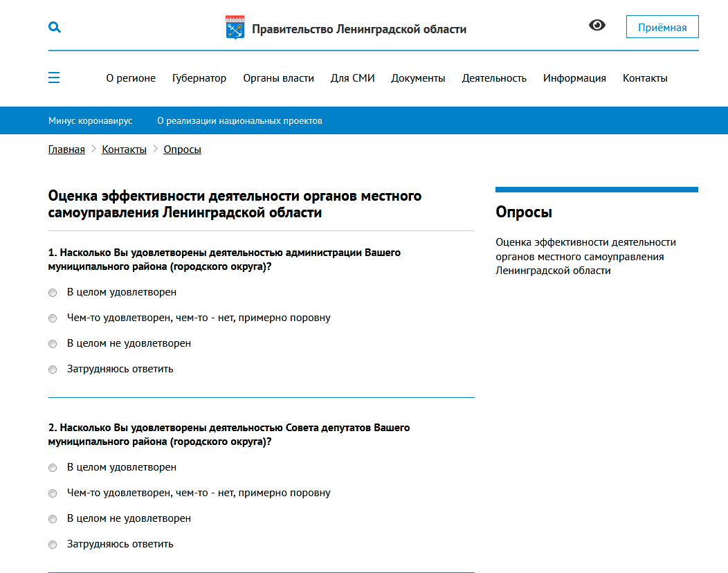Choose 'Затрудняюсь ответить' for question 1
728x573 pixels.
click(53, 370)
